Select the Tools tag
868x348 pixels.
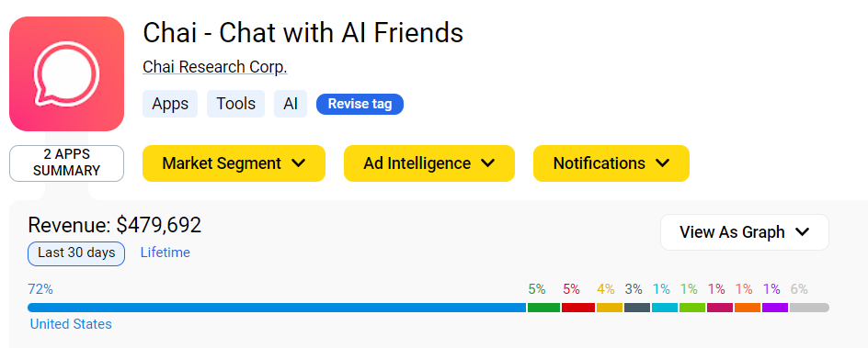coord(235,104)
